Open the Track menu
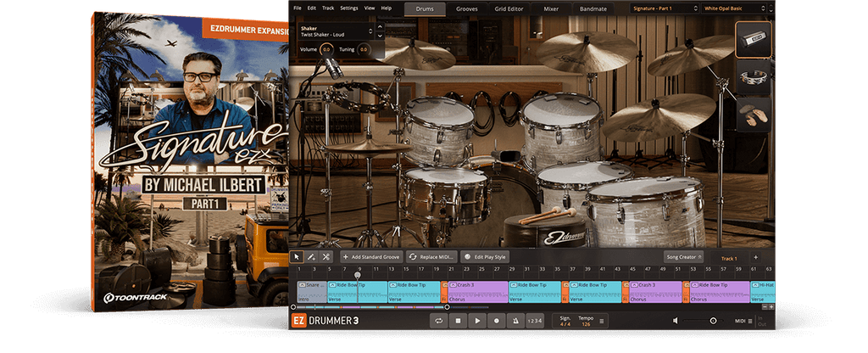Image resolution: width=868 pixels, height=353 pixels. pos(328,8)
